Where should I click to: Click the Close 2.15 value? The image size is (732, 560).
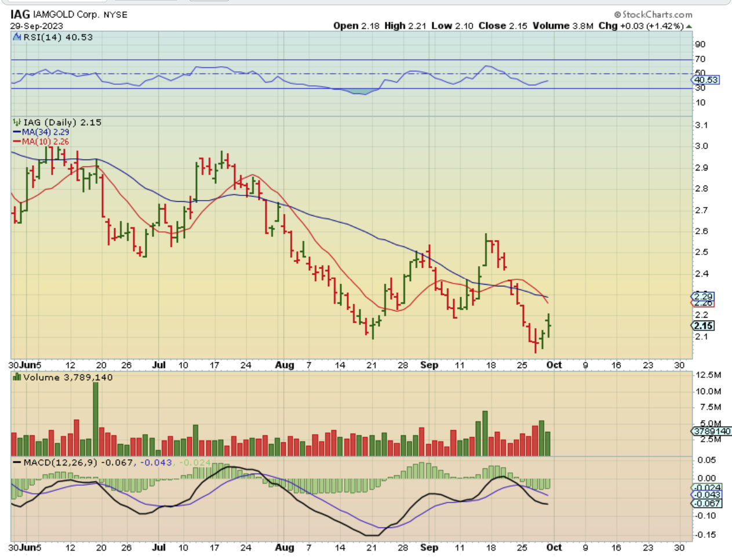click(502, 26)
